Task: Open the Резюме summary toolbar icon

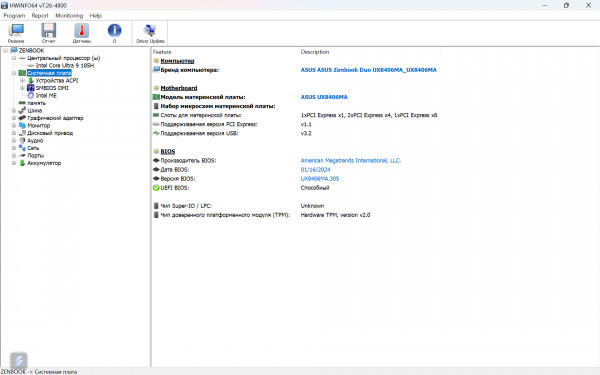Action: [16, 33]
